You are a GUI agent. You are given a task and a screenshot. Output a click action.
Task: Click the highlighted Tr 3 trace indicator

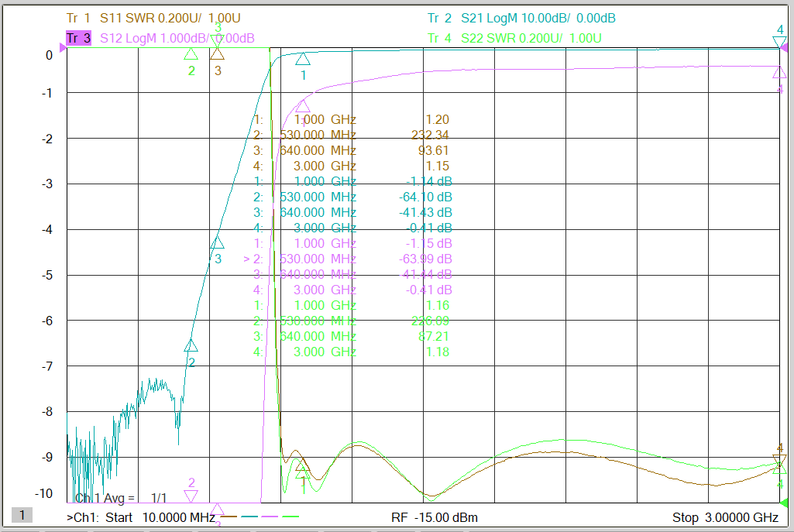78,38
